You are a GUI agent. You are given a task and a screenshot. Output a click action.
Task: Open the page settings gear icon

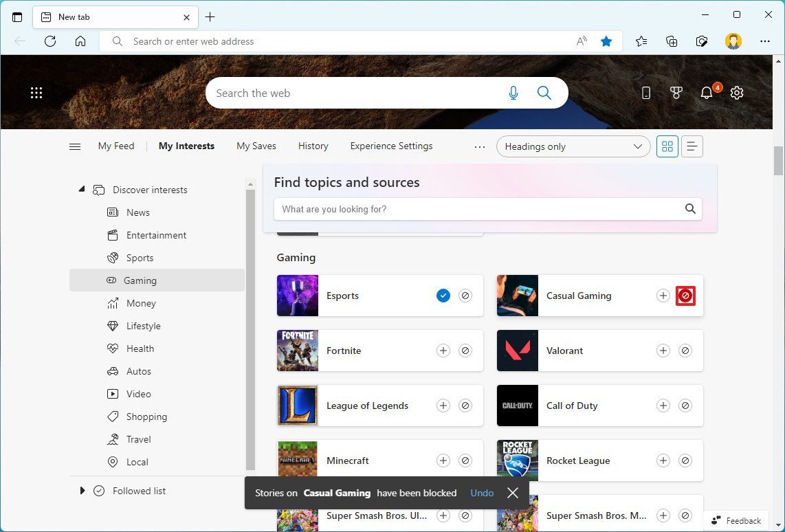[x=736, y=92]
